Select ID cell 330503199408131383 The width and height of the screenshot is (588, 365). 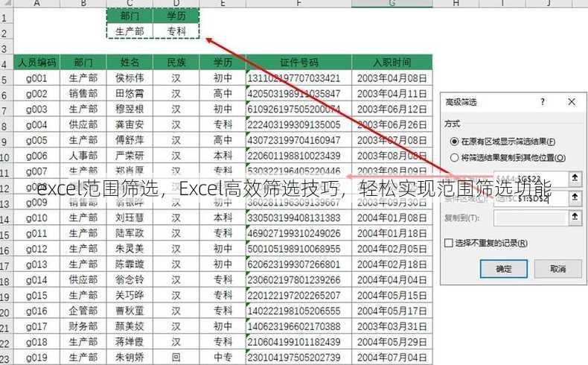point(299,218)
